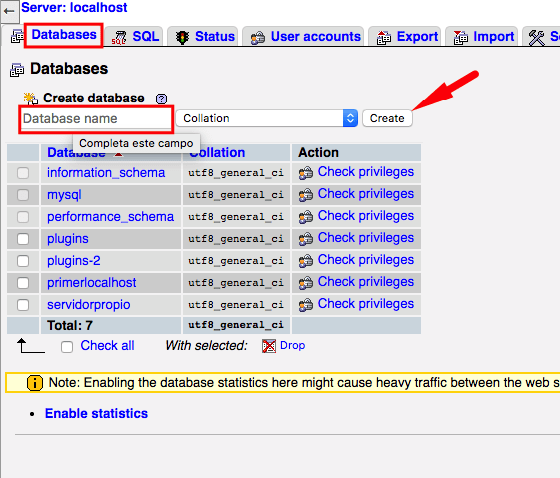
Task: Click the Create database sparkle icon
Action: tap(31, 98)
